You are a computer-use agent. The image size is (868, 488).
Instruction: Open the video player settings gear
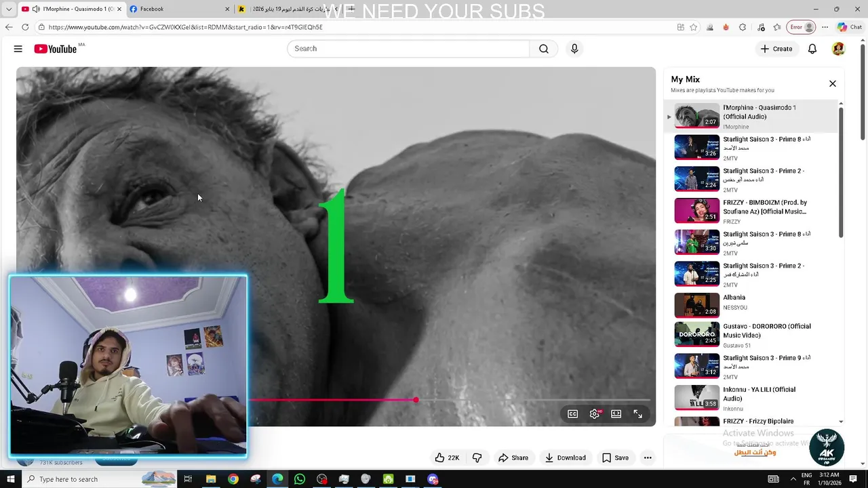pos(595,413)
